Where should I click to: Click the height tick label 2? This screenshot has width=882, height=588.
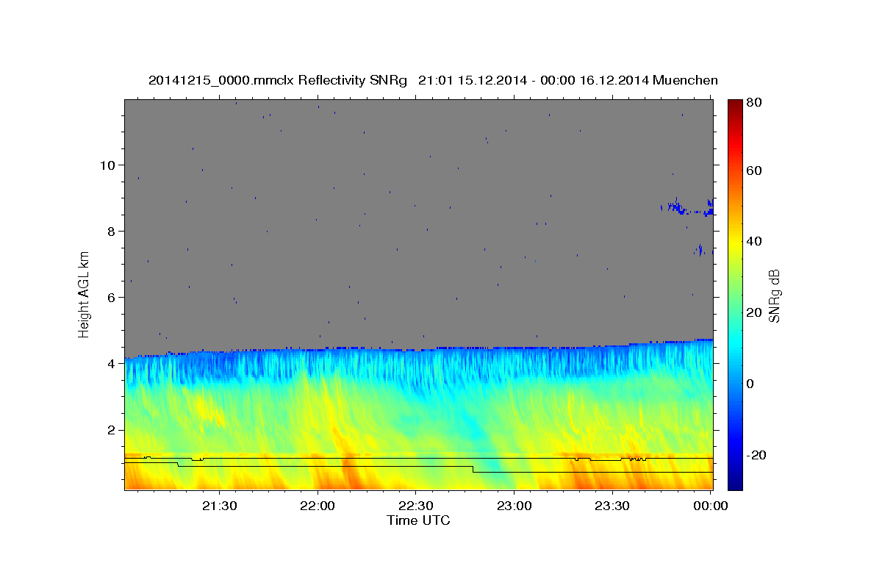(x=113, y=430)
